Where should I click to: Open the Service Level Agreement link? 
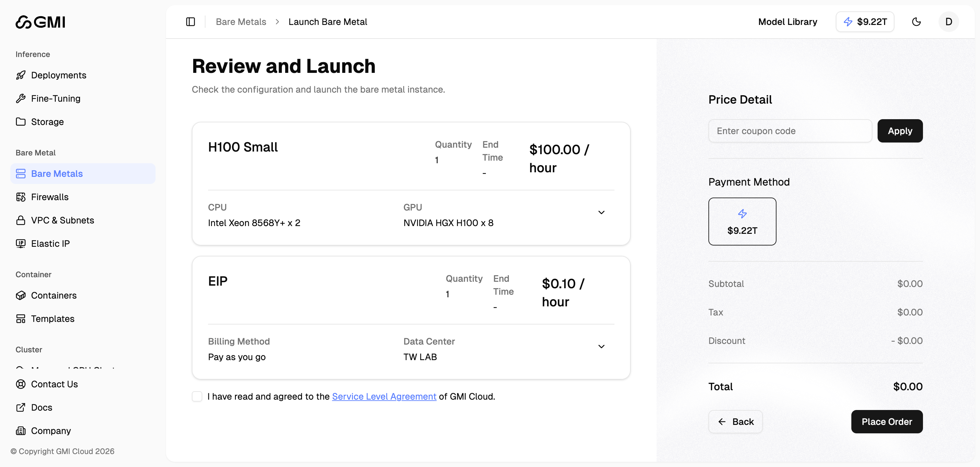click(383, 396)
